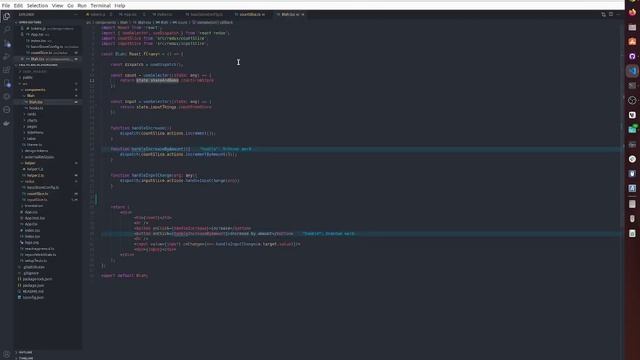Open theme.ts in the file tree
Viewport: 640px width, 360px height.
[34, 145]
